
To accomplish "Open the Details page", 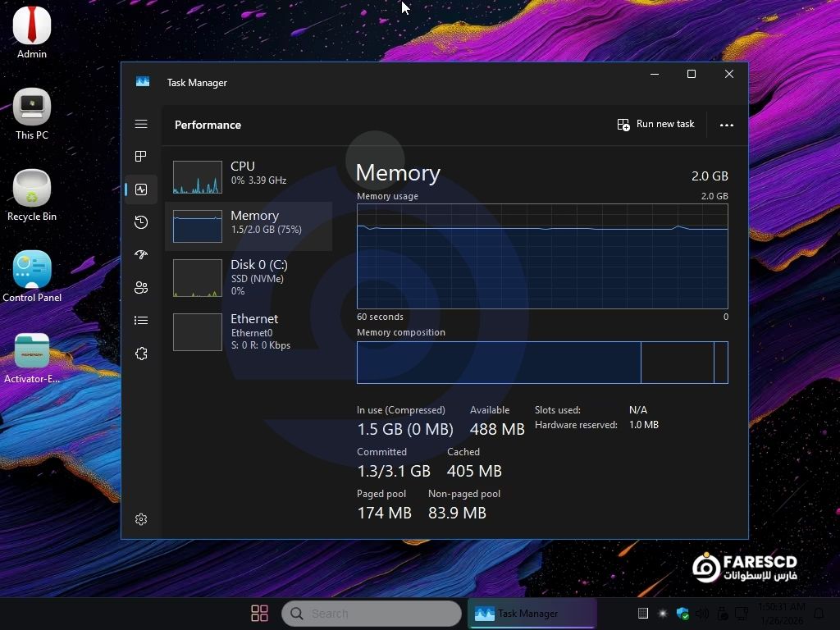I will pos(141,320).
